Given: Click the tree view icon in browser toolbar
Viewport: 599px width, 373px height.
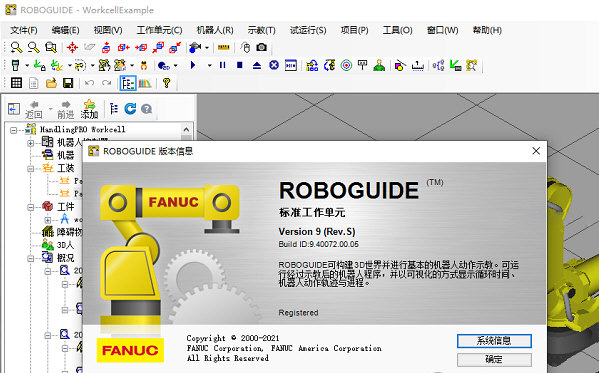Looking at the screenshot, I should [x=113, y=109].
